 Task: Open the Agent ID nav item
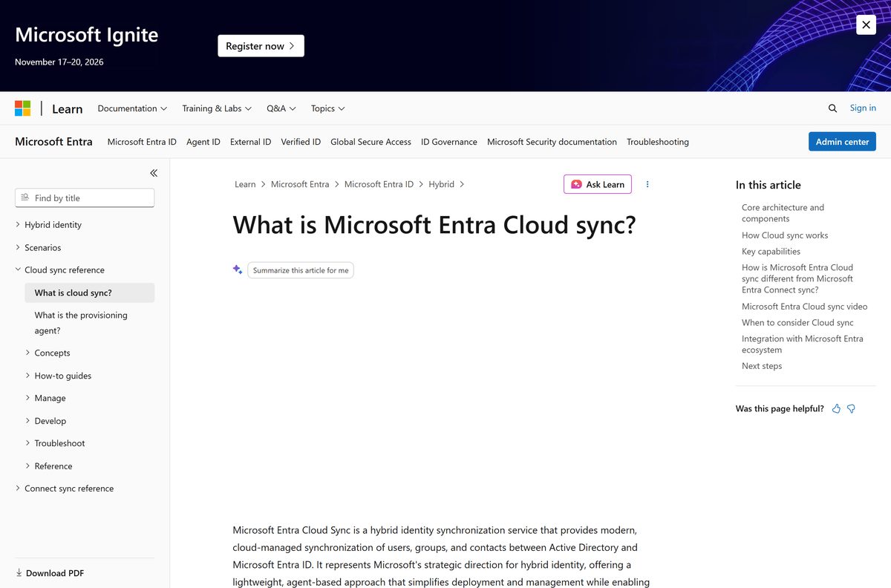[x=203, y=142]
